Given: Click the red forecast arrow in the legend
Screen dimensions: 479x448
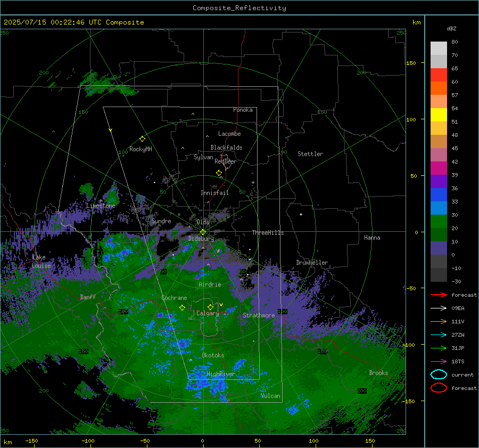Looking at the screenshot, I should coord(439,295).
